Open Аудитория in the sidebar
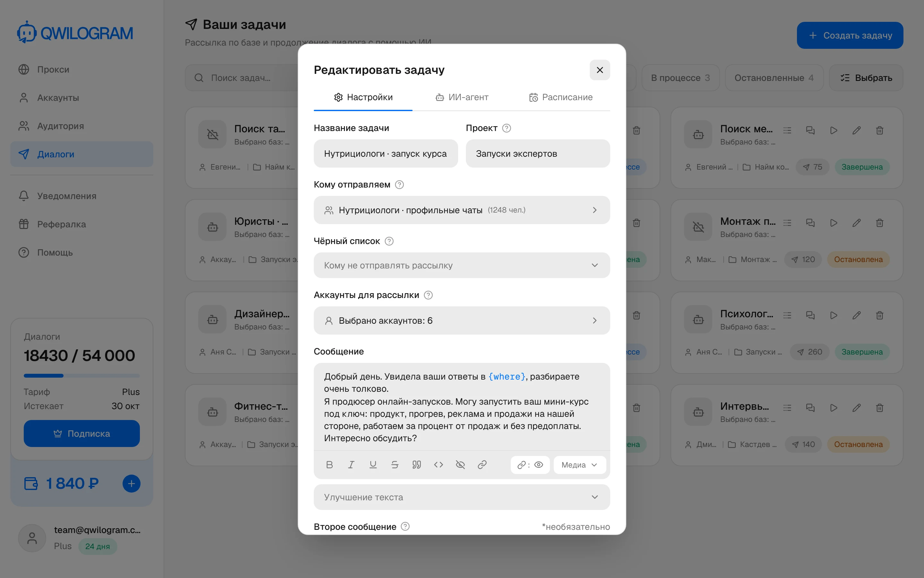Screen dimensions: 924x578 pos(82,126)
